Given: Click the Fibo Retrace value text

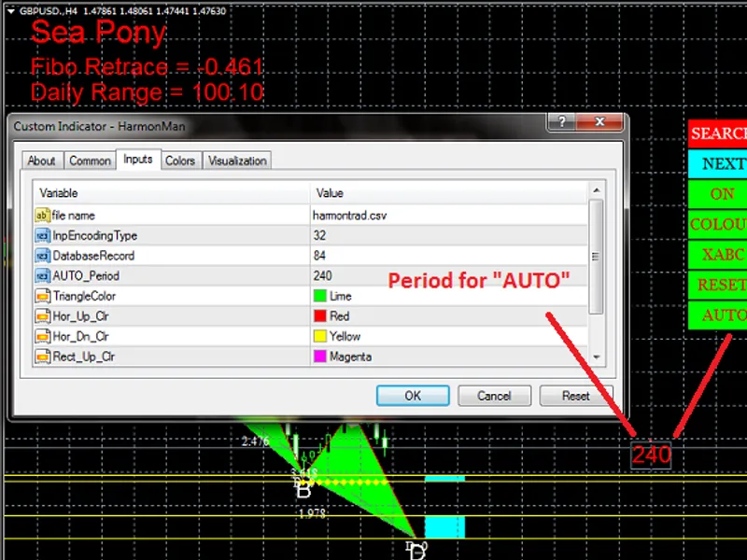Looking at the screenshot, I should [147, 66].
